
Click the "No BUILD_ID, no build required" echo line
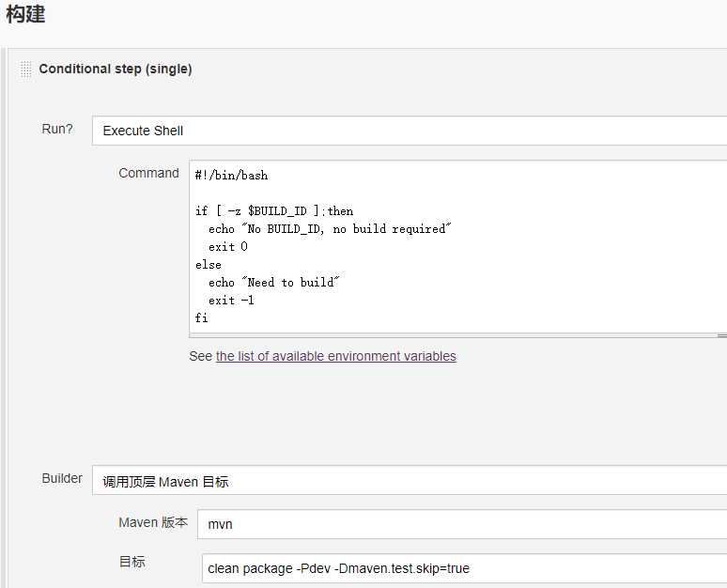coord(330,229)
